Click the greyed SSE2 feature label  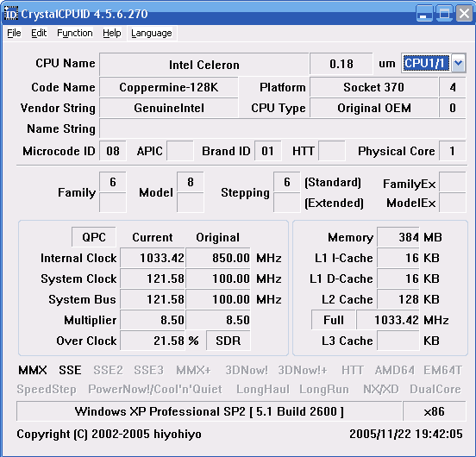108,370
